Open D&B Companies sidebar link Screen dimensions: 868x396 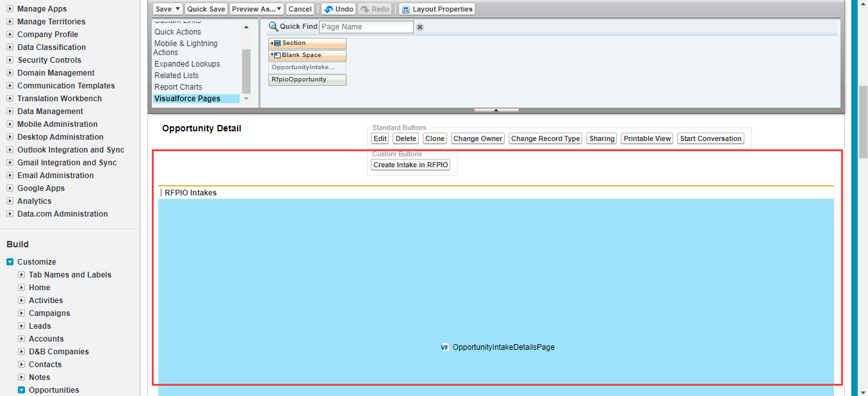click(59, 352)
